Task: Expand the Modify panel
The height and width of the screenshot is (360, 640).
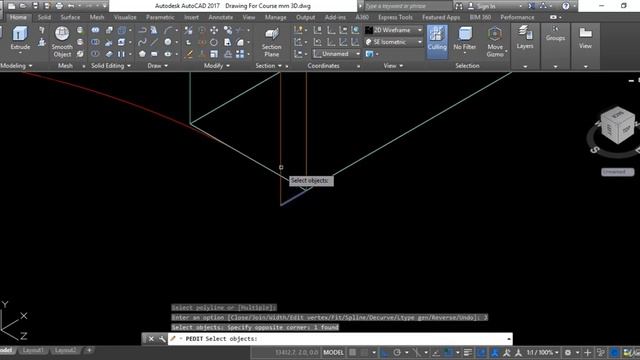Action: pyautogui.click(x=217, y=66)
